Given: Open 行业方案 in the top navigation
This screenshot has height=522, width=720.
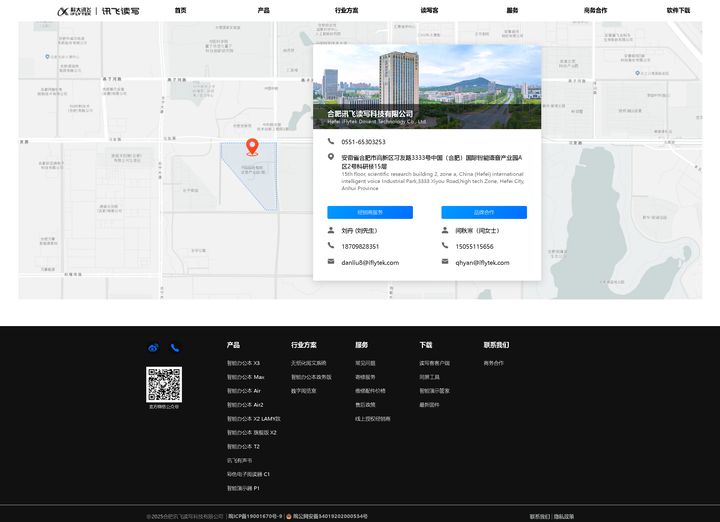Looking at the screenshot, I should tap(347, 11).
